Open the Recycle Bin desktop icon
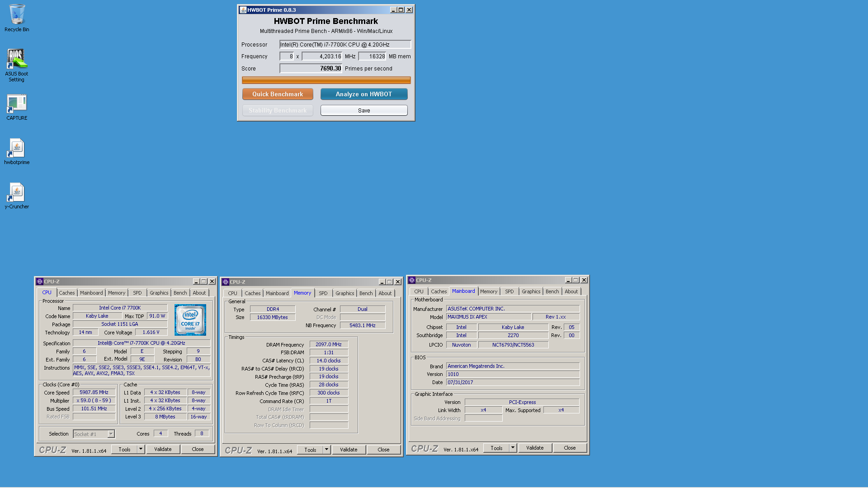This screenshot has width=868, height=488. pos(17,18)
